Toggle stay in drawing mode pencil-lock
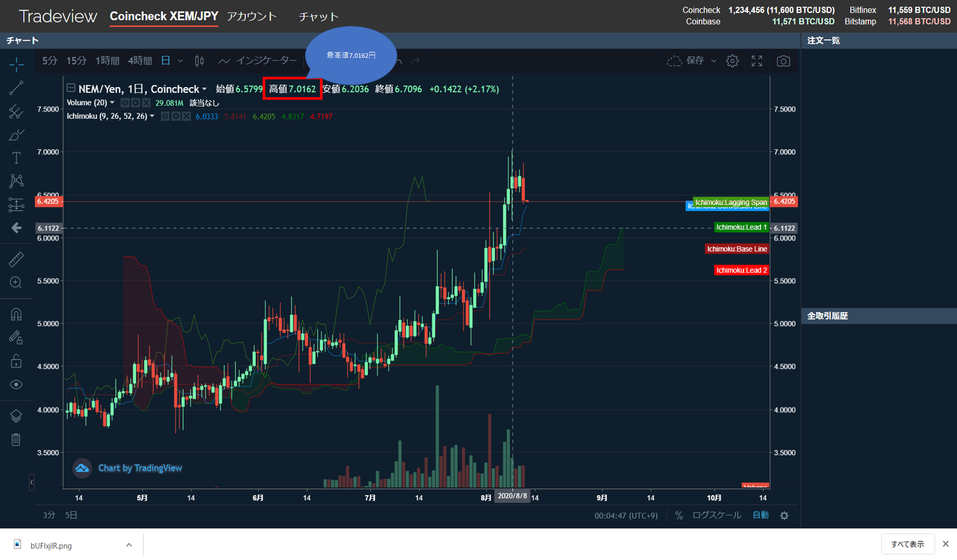Image resolution: width=957 pixels, height=560 pixels. (16, 338)
